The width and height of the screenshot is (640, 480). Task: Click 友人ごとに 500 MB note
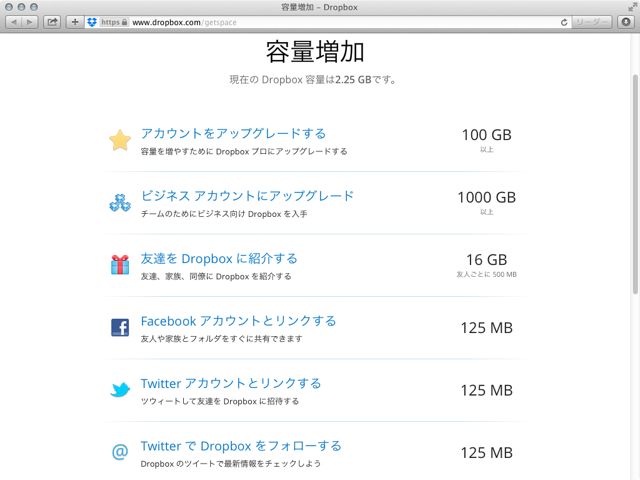tap(487, 275)
